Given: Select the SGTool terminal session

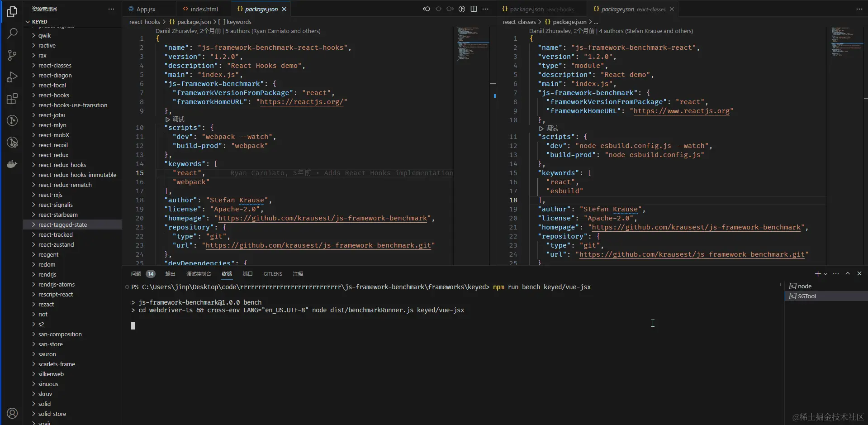Looking at the screenshot, I should pos(826,296).
